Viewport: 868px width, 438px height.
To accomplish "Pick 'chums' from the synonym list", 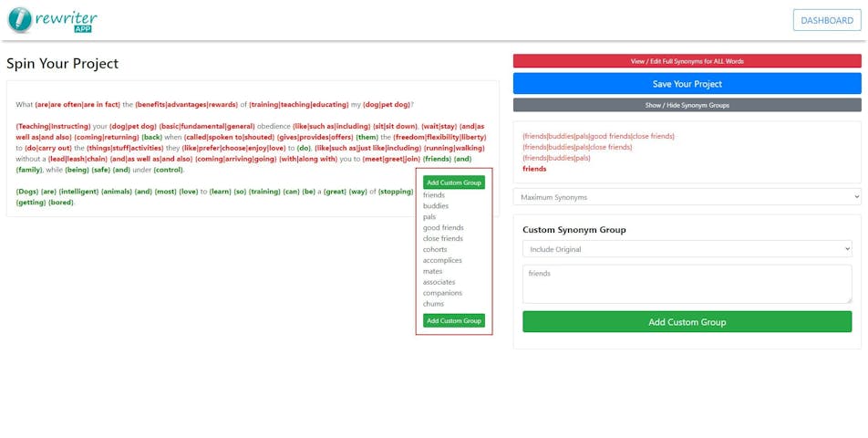I will tap(434, 304).
